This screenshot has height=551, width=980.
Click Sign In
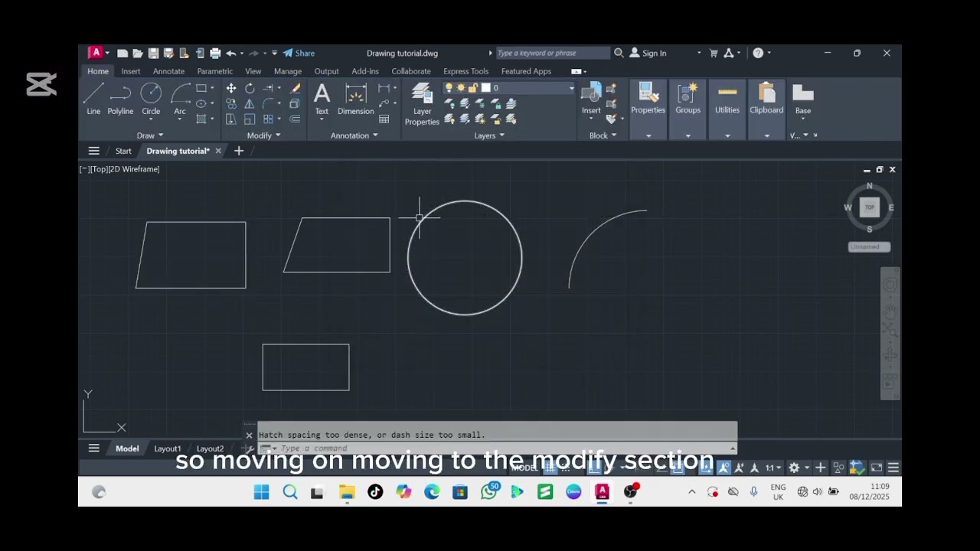coord(648,53)
